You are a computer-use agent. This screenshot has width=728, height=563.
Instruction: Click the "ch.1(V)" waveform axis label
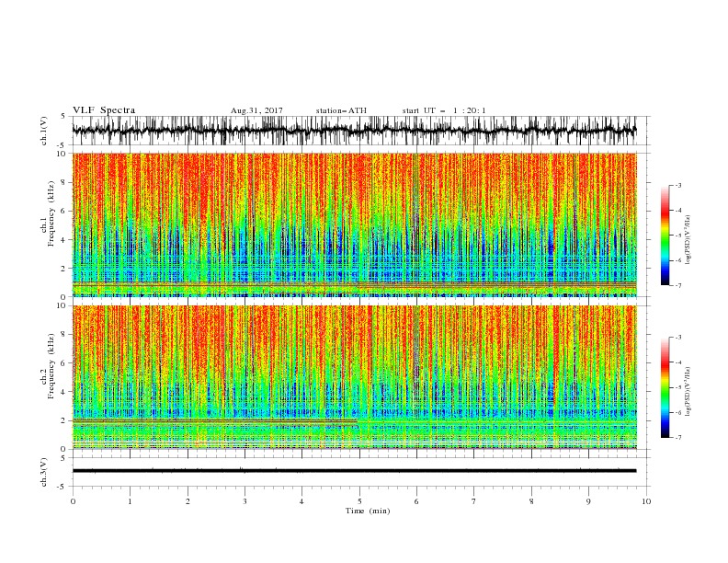[x=44, y=131]
